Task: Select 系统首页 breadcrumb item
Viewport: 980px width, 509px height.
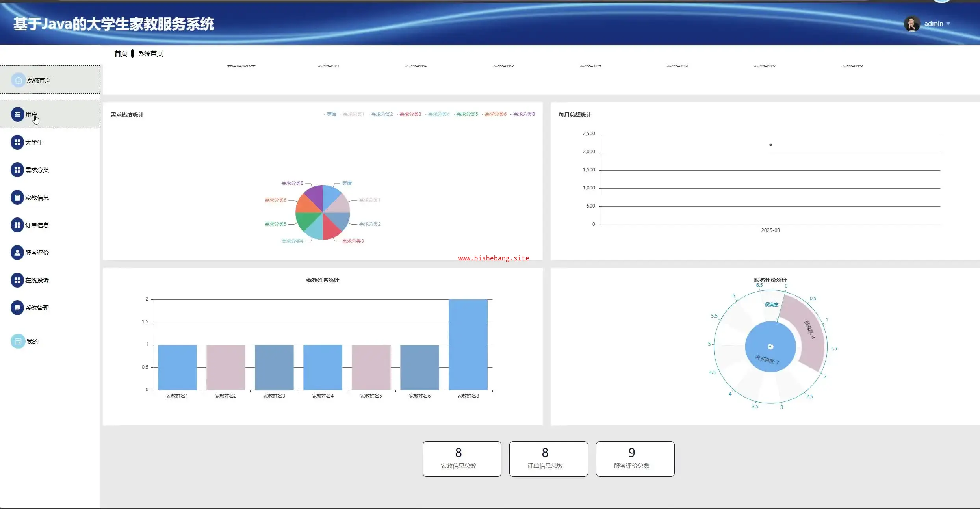Action: pyautogui.click(x=150, y=54)
